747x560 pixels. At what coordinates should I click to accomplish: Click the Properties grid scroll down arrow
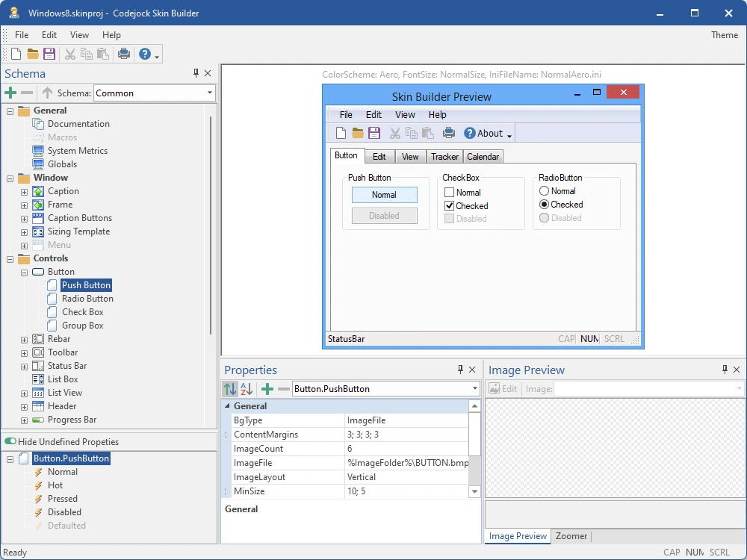click(x=474, y=491)
